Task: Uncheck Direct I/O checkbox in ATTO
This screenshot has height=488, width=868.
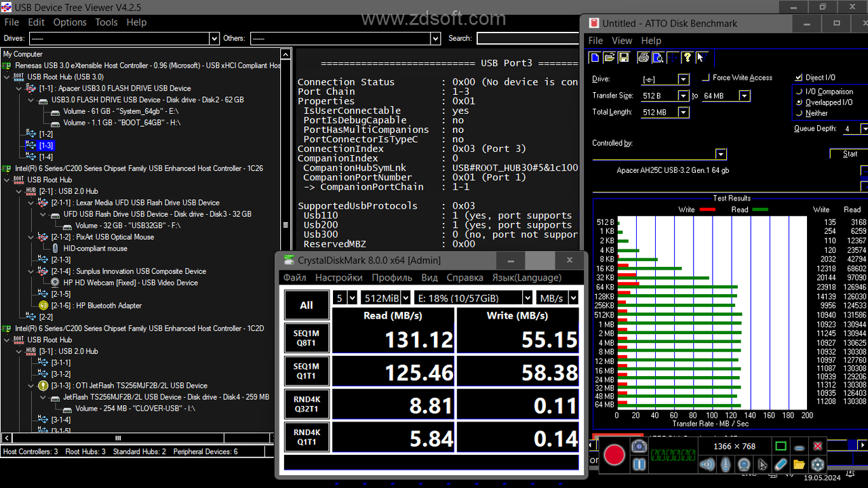Action: pos(799,78)
